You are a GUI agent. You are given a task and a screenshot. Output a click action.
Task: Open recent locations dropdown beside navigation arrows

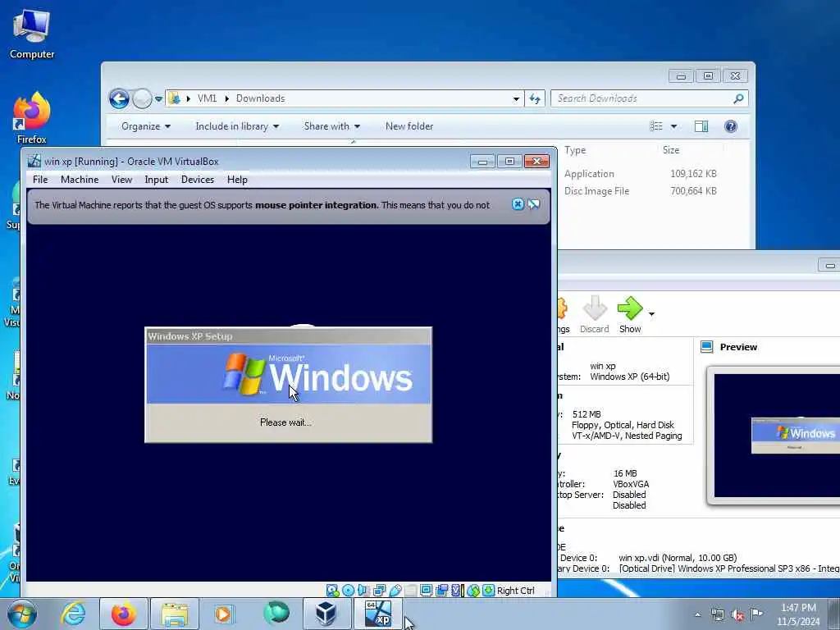pyautogui.click(x=158, y=99)
